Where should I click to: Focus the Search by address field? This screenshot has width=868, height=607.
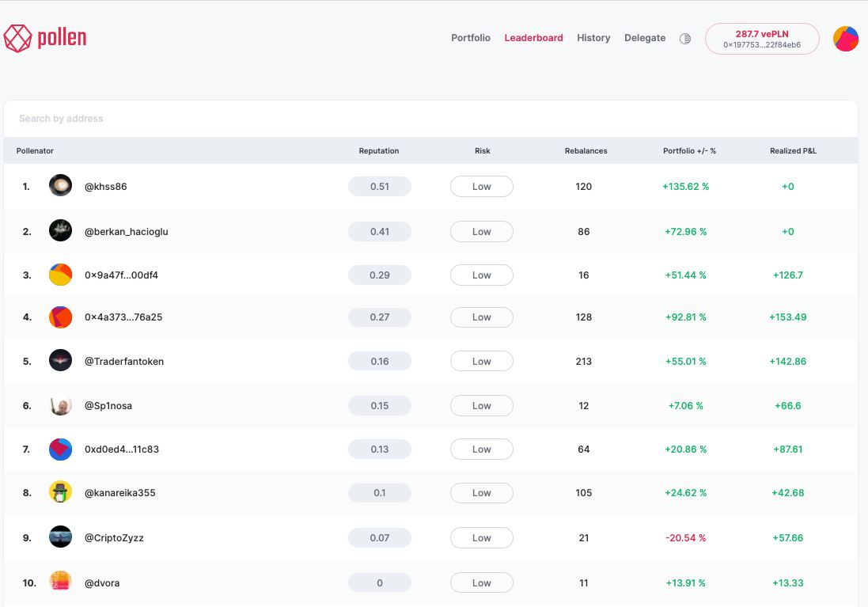tap(430, 119)
